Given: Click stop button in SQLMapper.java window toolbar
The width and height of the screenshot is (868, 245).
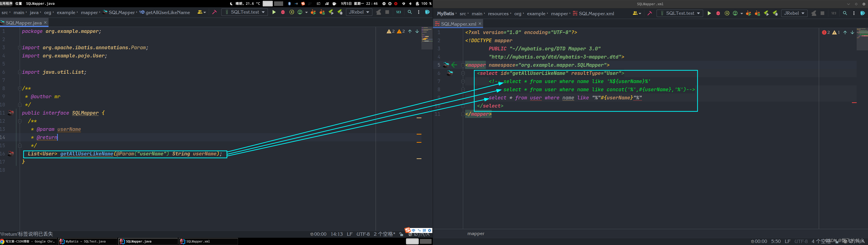Looking at the screenshot, I should click(x=387, y=12).
